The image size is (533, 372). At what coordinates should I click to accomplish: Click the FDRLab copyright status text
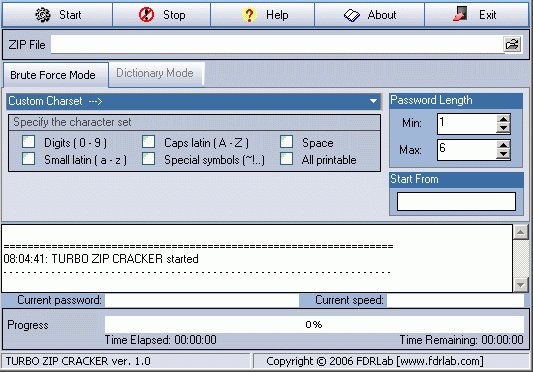point(375,361)
